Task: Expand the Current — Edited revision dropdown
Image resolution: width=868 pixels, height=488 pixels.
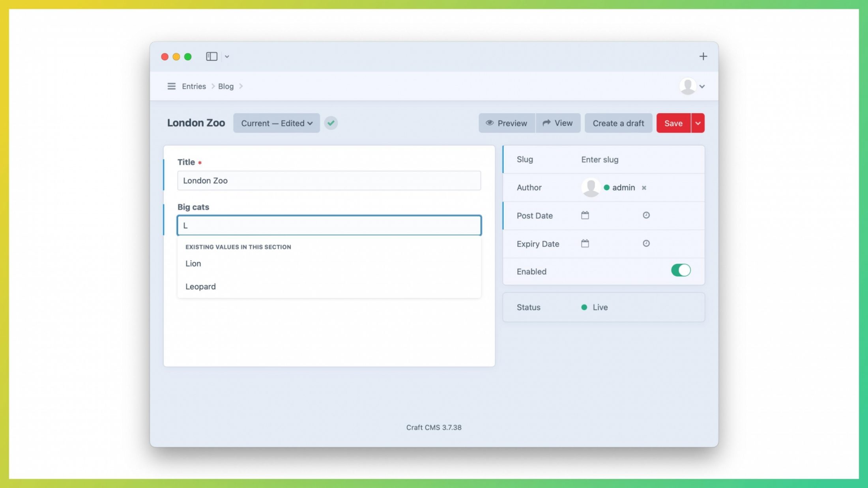Action: [x=277, y=123]
